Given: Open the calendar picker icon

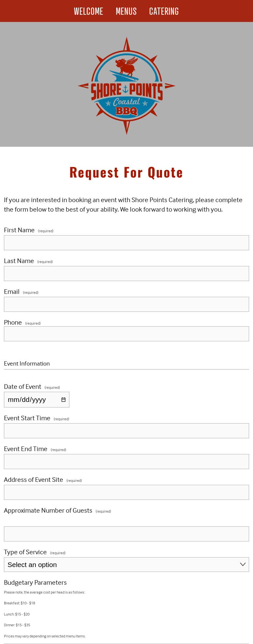Looking at the screenshot, I should click(x=63, y=400).
